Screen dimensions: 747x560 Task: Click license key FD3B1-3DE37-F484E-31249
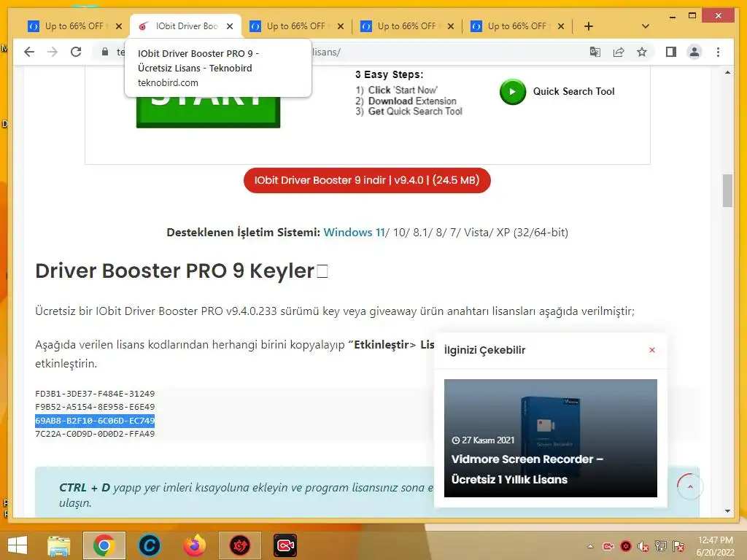point(95,394)
